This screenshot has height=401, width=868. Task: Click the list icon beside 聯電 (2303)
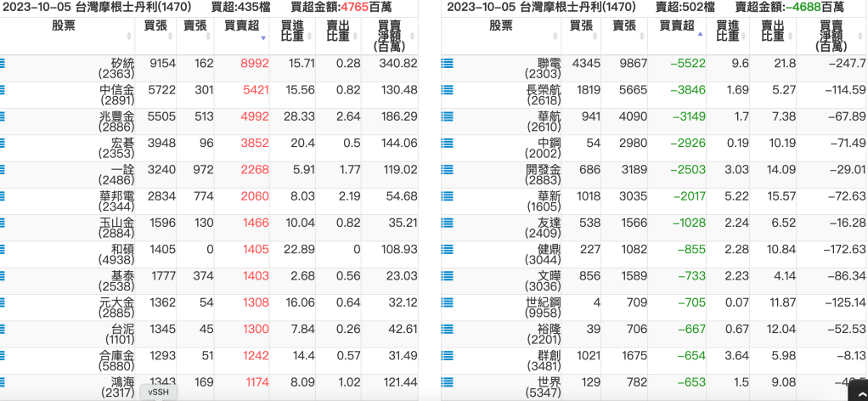point(447,64)
